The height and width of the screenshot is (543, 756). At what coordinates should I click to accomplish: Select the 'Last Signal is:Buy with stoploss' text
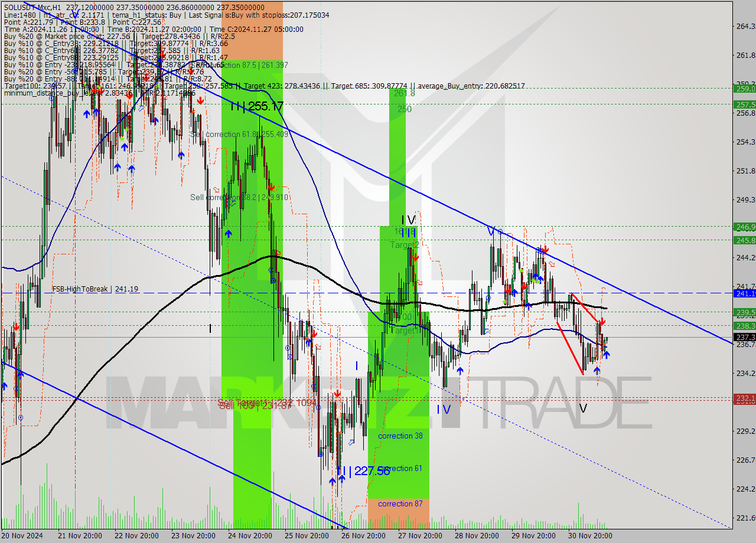[x=240, y=15]
